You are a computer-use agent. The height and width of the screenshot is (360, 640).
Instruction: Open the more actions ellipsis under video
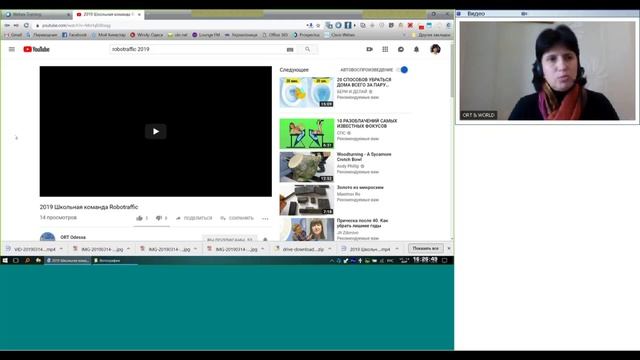(265, 219)
